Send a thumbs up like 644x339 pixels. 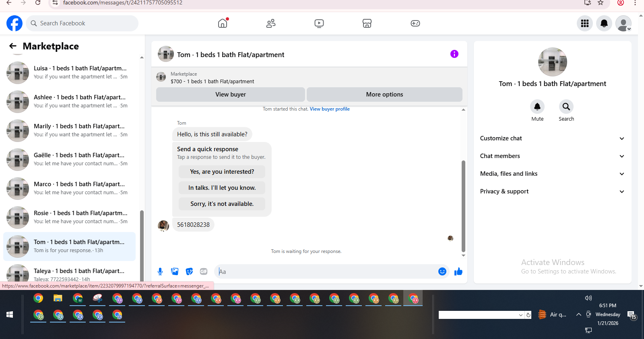point(458,271)
